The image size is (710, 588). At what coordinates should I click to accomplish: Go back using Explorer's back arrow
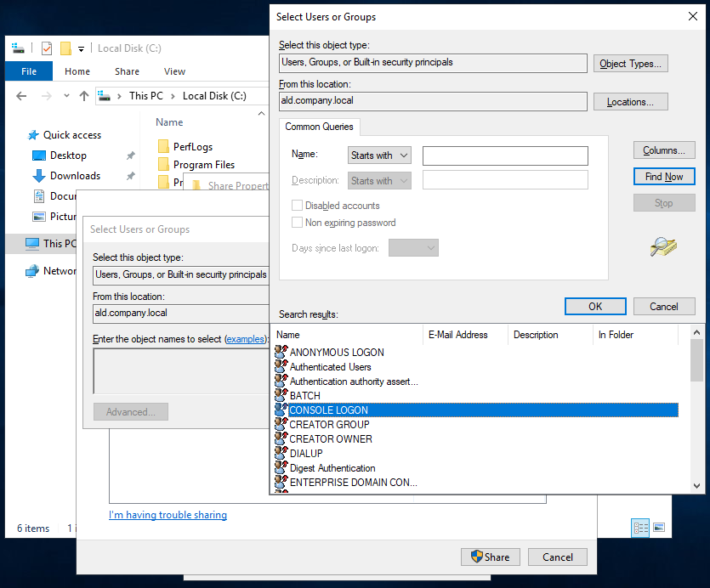click(x=21, y=96)
